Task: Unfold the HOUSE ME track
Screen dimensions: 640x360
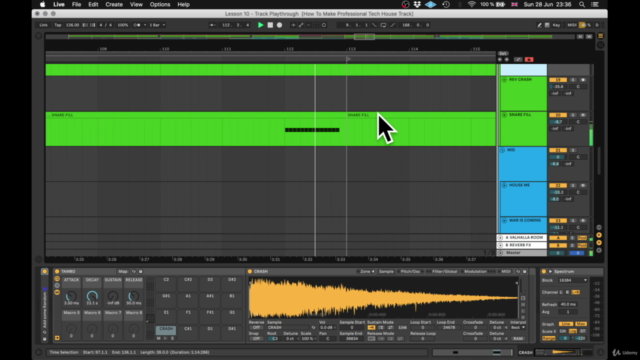Action: [x=504, y=185]
